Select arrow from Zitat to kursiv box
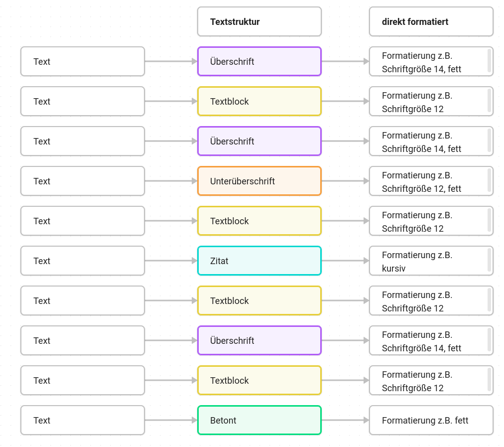This screenshot has width=504, height=447. point(345,261)
